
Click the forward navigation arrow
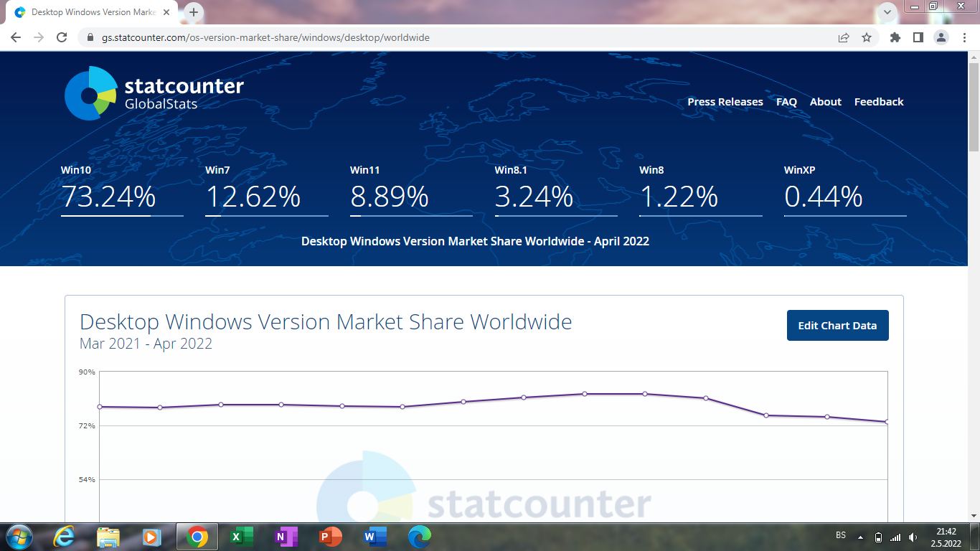coord(39,37)
